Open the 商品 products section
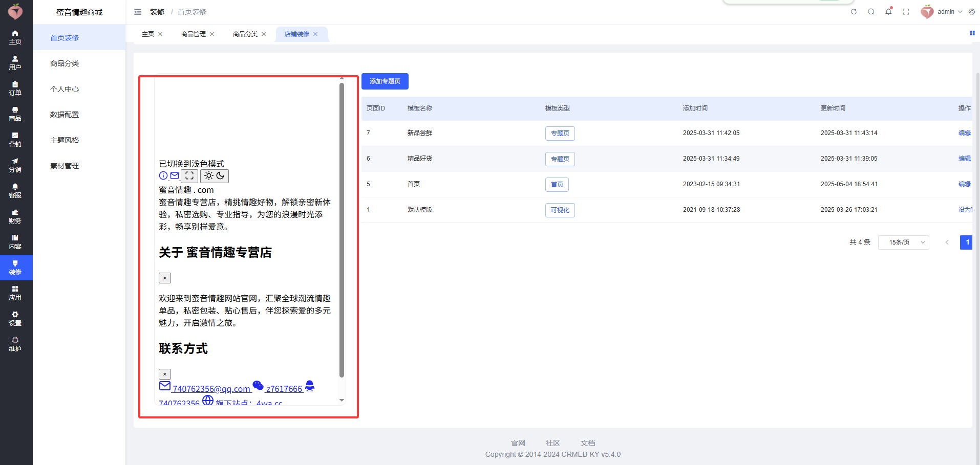The height and width of the screenshot is (465, 980). coord(15,114)
